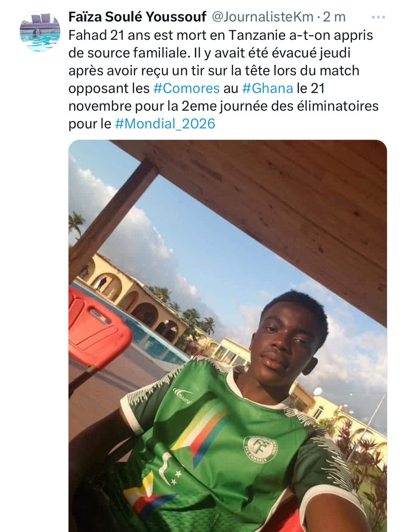Open the #Mondial_2026 hashtag
The image size is (407, 532).
pos(165,124)
